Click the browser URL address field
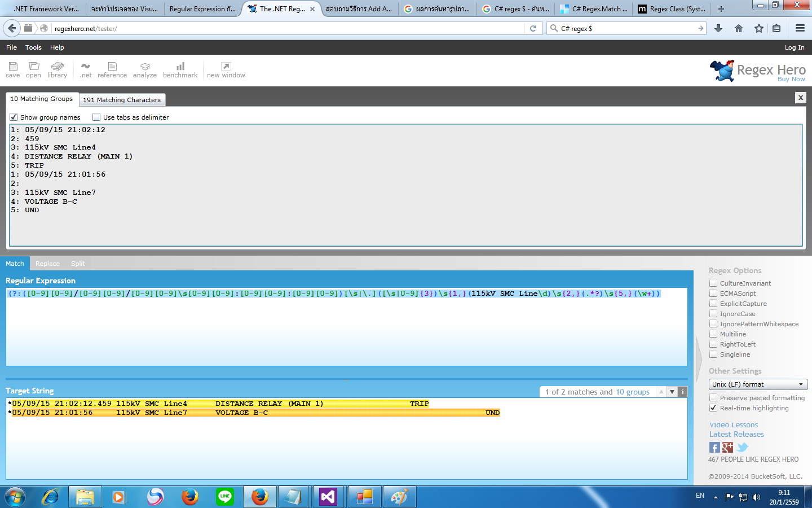The width and height of the screenshot is (812, 508). pos(288,28)
